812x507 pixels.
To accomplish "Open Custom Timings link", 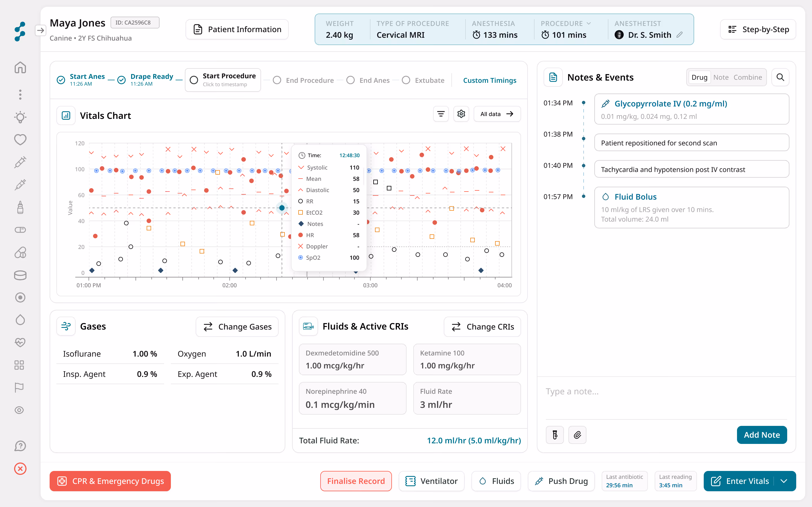I will (x=489, y=81).
